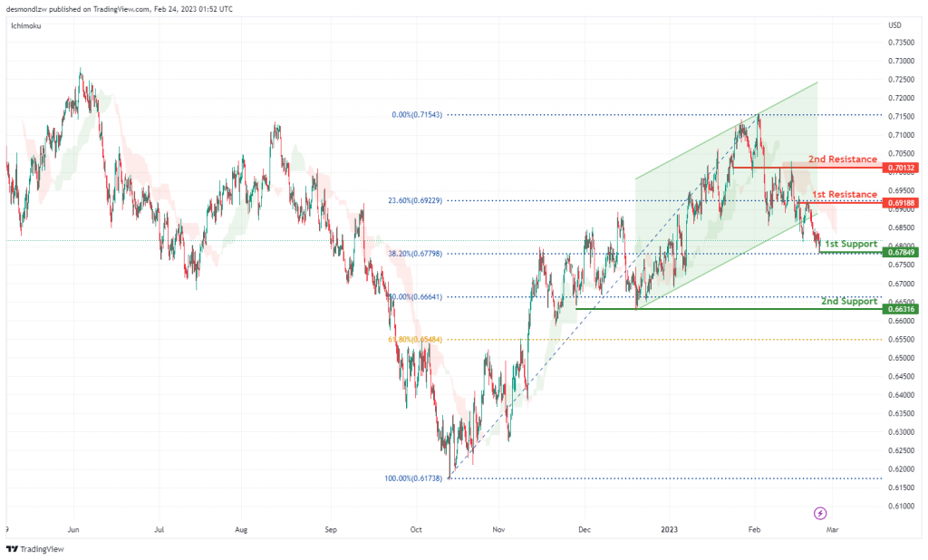Select the 61.80%(0.65484) golden Fibonacci label
Image resolution: width=928 pixels, height=560 pixels.
pos(415,339)
